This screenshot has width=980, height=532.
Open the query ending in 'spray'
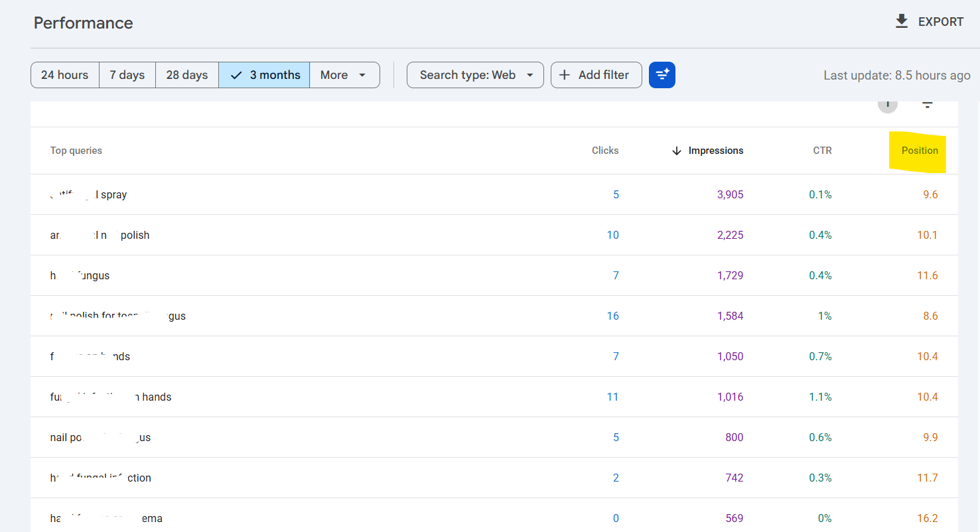[x=89, y=195]
